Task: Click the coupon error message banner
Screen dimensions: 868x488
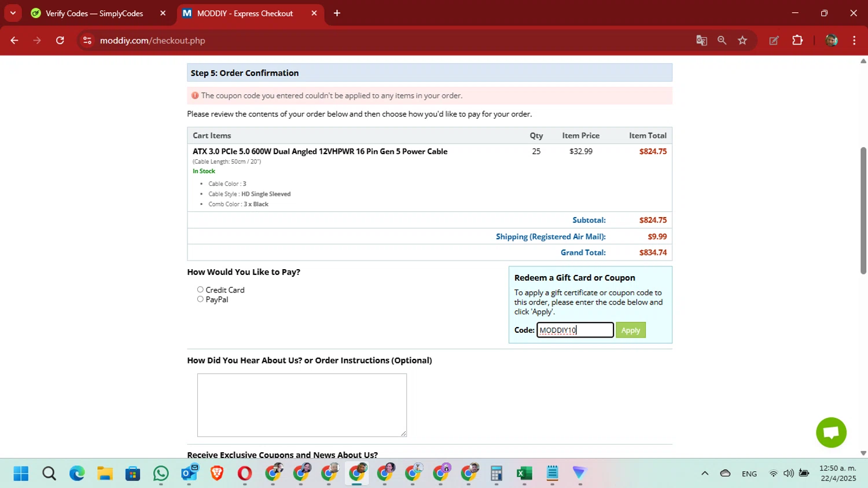Action: point(429,96)
